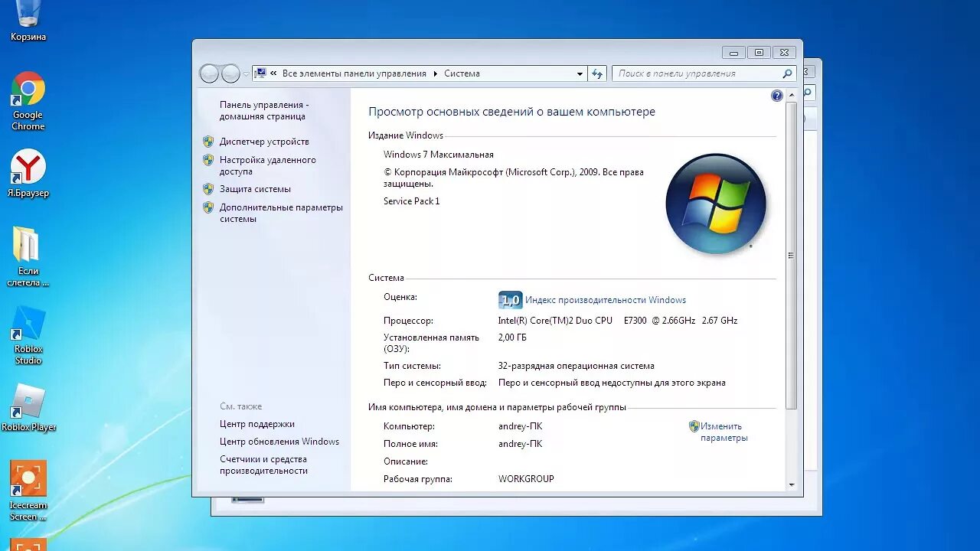Click 'Все элементы панели управления' breadcrumb

point(354,73)
